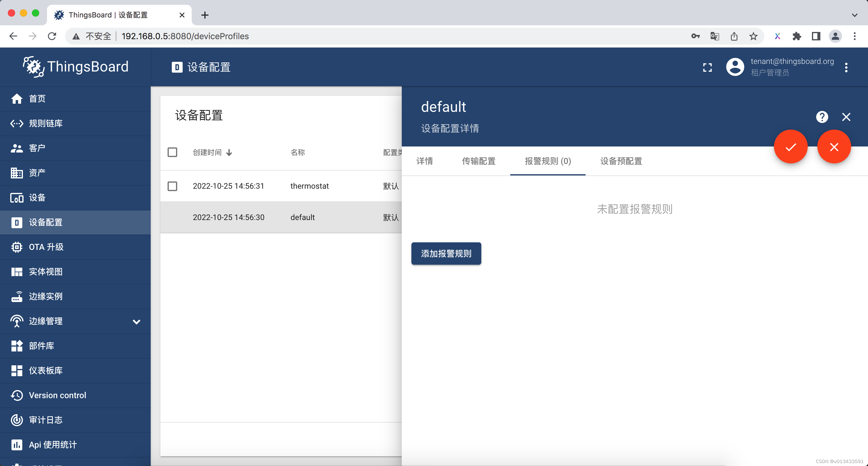868x466 pixels.
Task: Open 客户 customers icon in sidebar
Action: coord(17,148)
